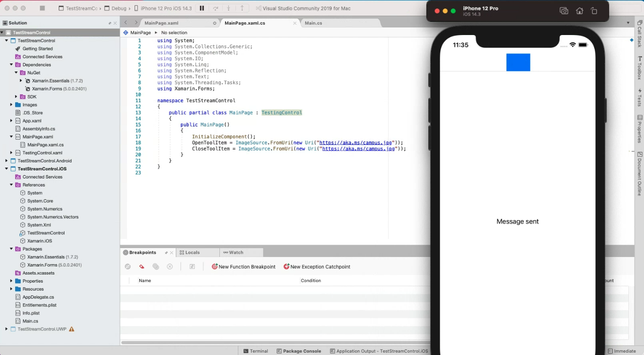Click the blue BoxView in the simulator
This screenshot has height=355, width=644.
[518, 62]
